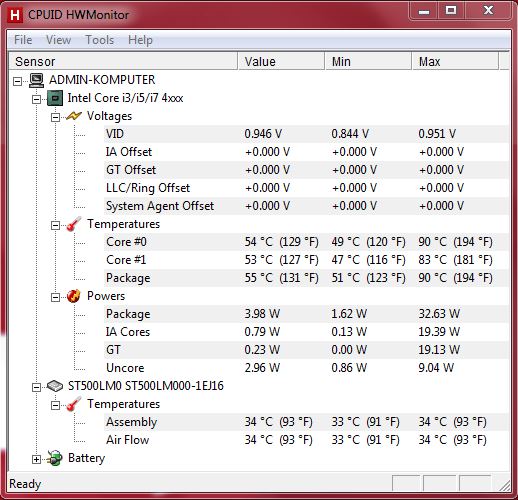
Task: Expand the Battery node
Action: (36, 459)
